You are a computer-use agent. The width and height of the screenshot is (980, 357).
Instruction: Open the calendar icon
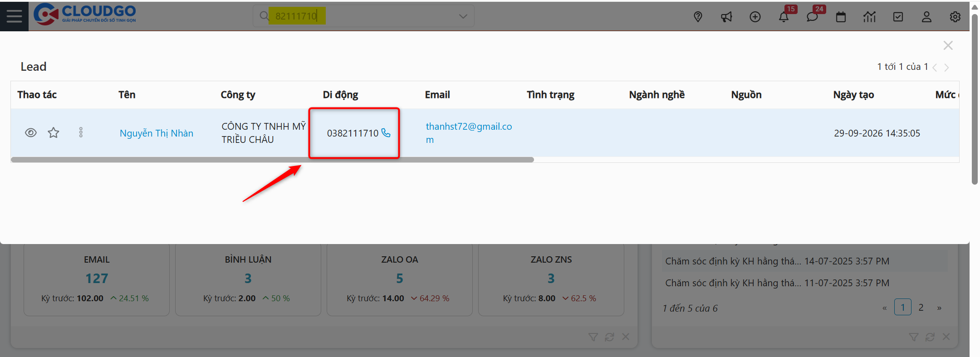click(x=841, y=17)
